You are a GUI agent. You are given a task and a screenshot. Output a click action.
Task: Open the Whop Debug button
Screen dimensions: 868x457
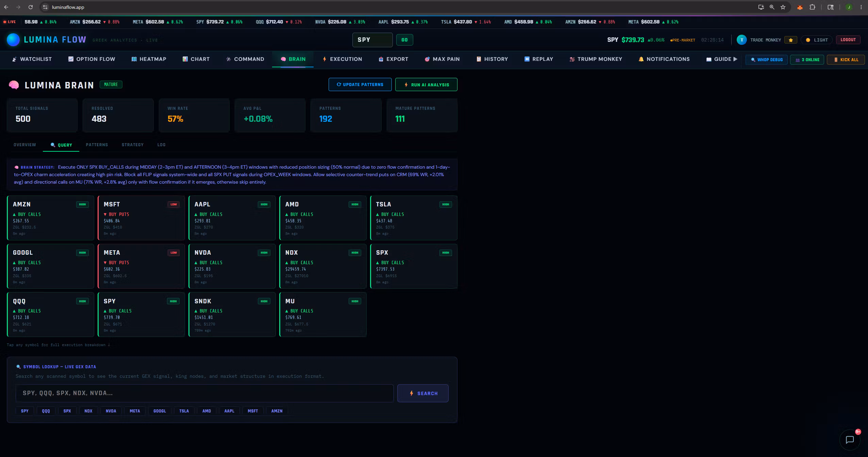(x=766, y=60)
